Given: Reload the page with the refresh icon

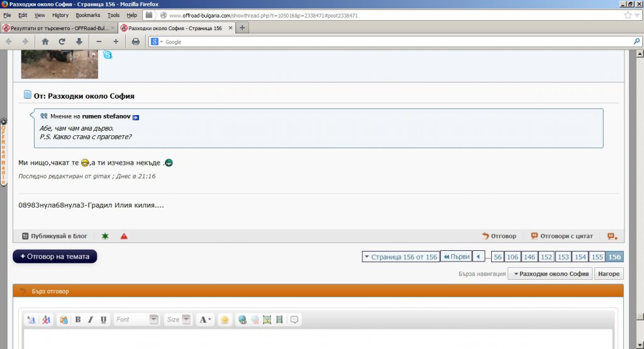Looking at the screenshot, I should click(62, 42).
